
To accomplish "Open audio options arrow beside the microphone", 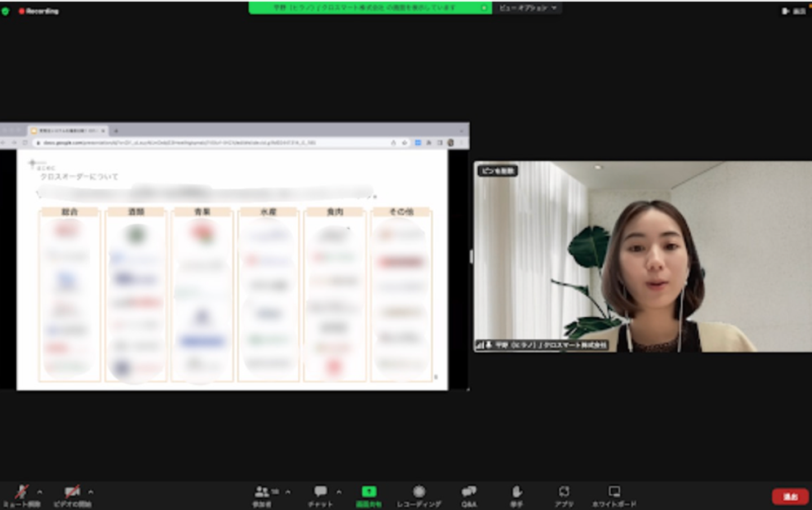I will click(x=39, y=492).
